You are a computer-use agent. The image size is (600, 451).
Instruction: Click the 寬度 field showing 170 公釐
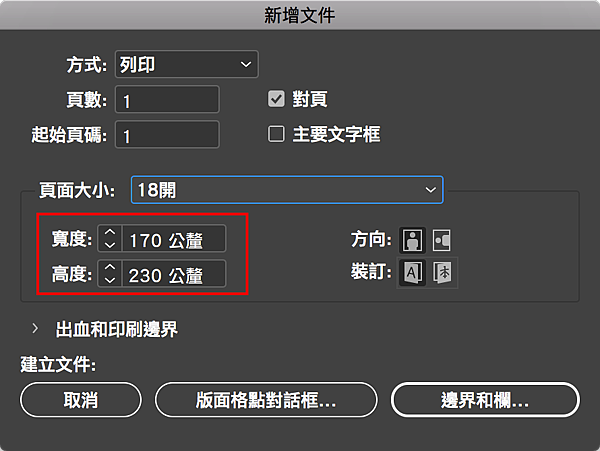(x=174, y=239)
